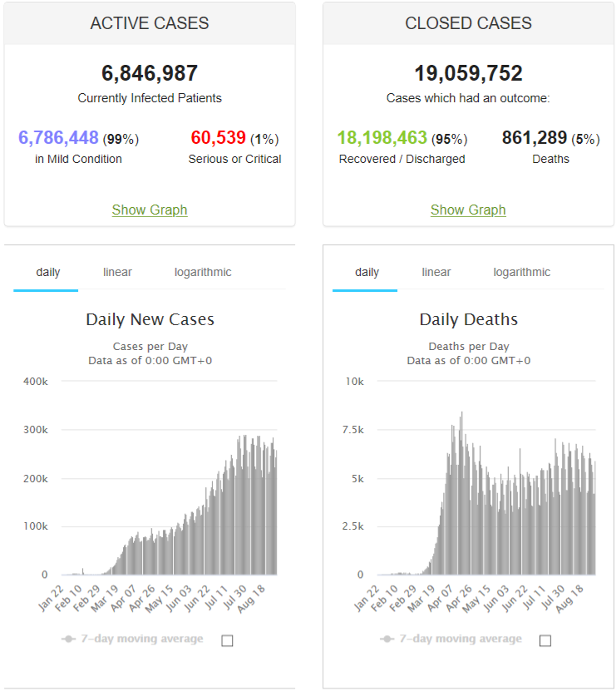Switch Daily New Cases chart to linear tab

pos(117,273)
